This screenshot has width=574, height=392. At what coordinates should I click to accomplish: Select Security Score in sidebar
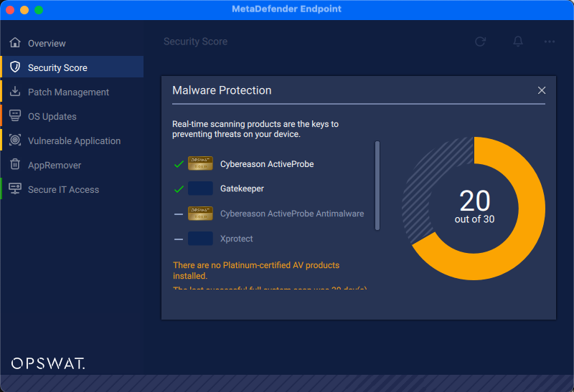pos(72,67)
